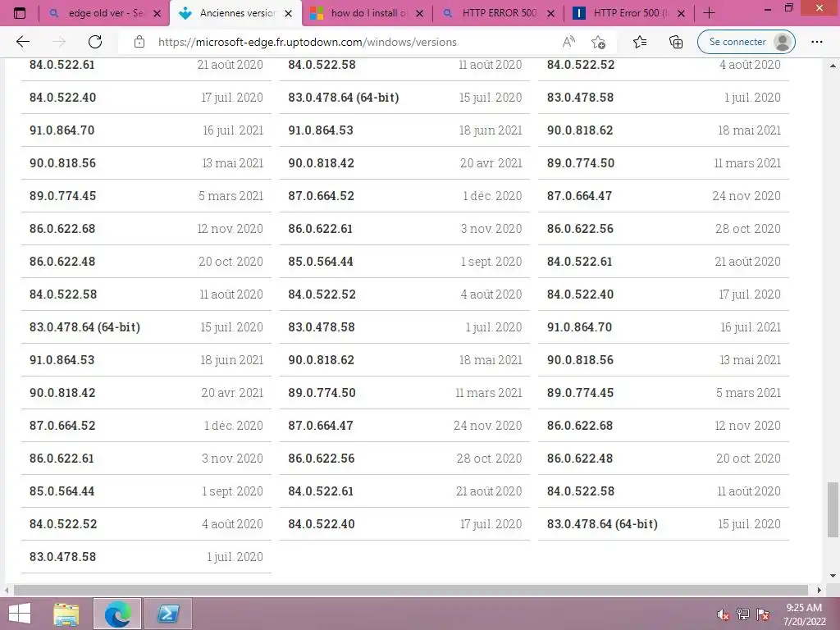Close the 'how do I install' tab
This screenshot has width=840, height=630.
[419, 13]
